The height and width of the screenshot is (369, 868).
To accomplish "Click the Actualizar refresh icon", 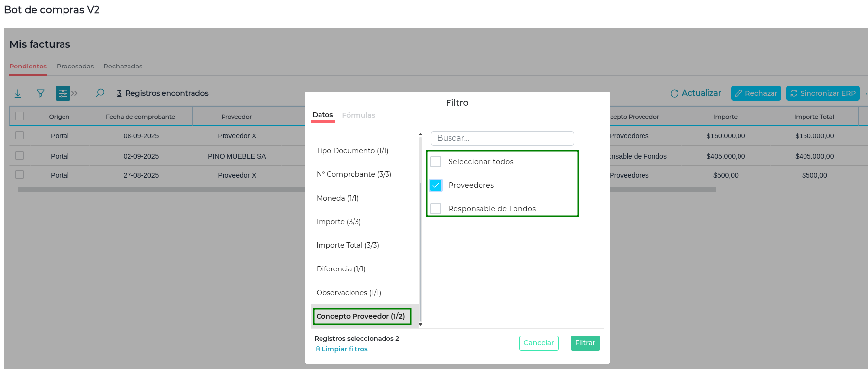I will coord(675,93).
